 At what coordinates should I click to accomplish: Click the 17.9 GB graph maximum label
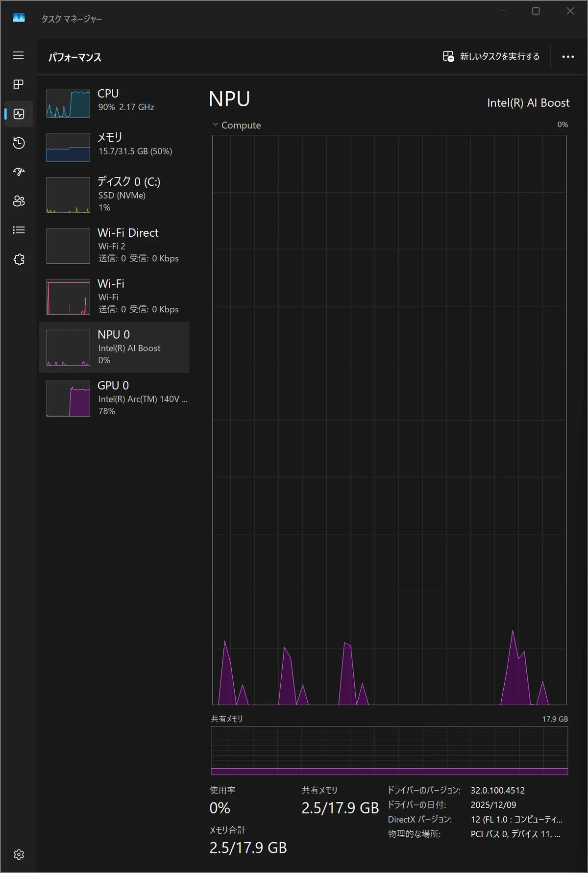pos(555,719)
